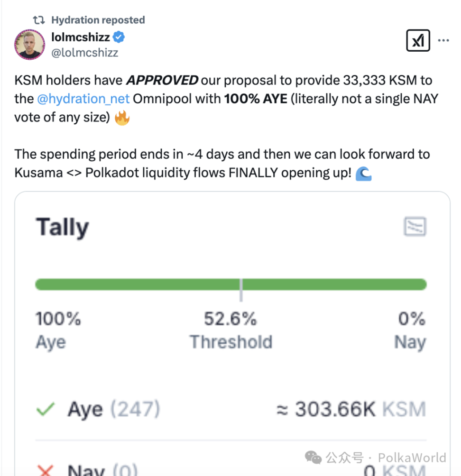Image resolution: width=461 pixels, height=476 pixels.
Task: Click the red Nay cross icon
Action: click(46, 470)
